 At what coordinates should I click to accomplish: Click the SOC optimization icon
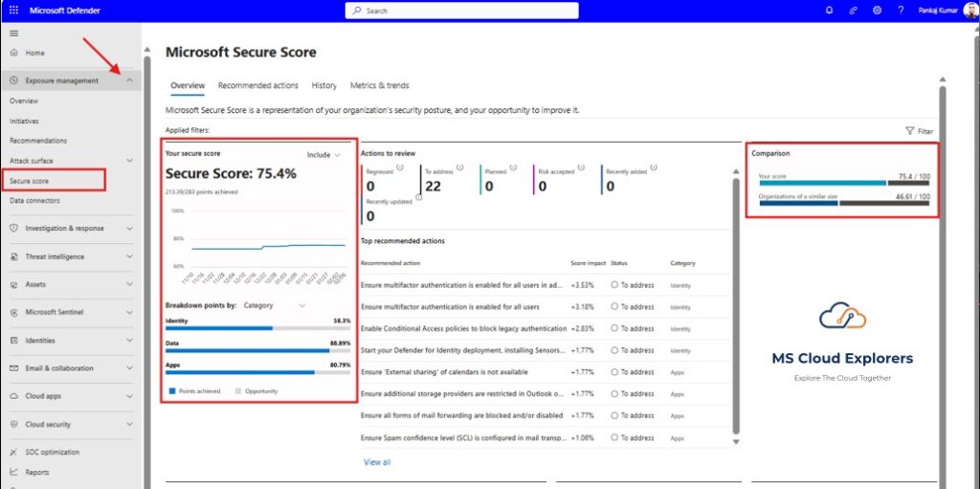click(x=13, y=452)
